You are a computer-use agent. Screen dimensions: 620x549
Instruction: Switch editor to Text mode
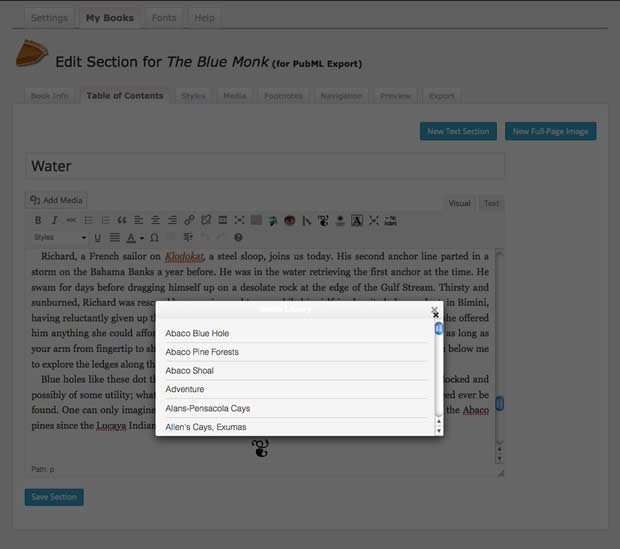[491, 204]
